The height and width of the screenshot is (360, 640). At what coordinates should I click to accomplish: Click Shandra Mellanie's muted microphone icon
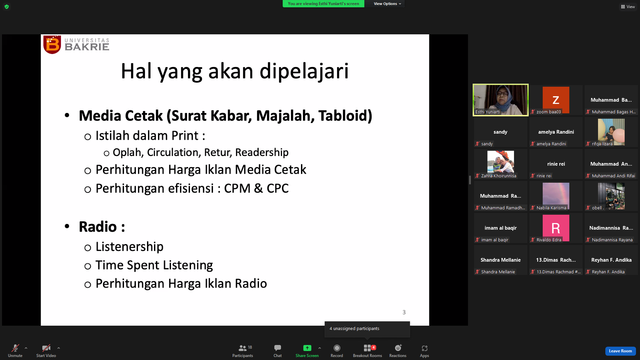click(x=477, y=272)
